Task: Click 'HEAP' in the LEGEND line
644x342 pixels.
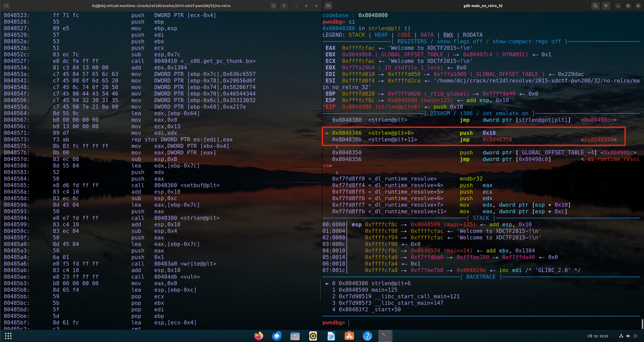Action: click(x=381, y=35)
